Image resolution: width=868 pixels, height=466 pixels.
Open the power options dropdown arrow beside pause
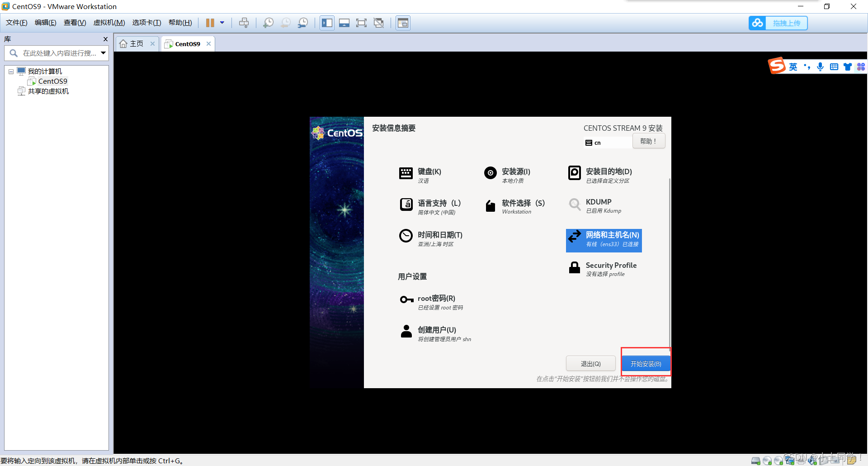222,23
